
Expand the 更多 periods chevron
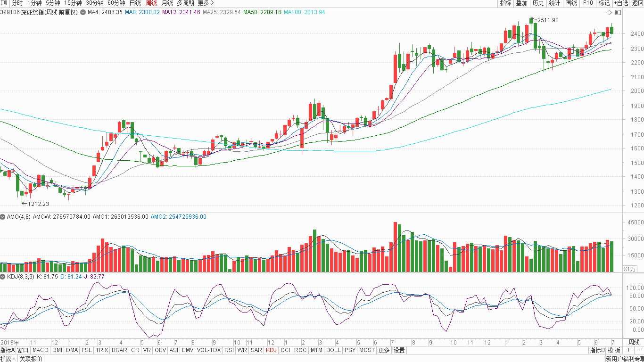[x=212, y=3]
